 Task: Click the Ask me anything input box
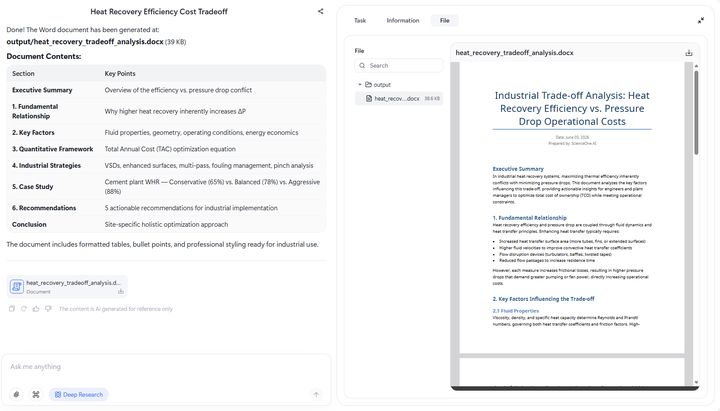pyautogui.click(x=165, y=366)
